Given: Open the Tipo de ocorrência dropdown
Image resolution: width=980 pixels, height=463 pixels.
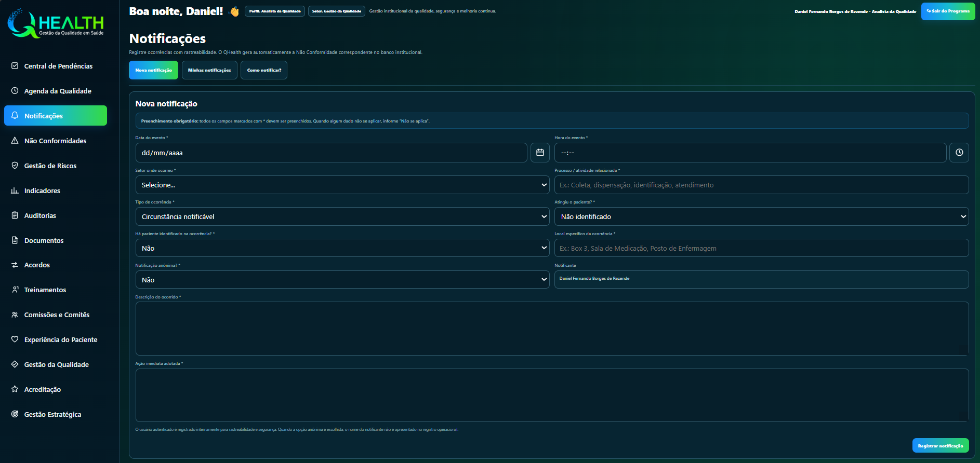Looking at the screenshot, I should [x=342, y=216].
